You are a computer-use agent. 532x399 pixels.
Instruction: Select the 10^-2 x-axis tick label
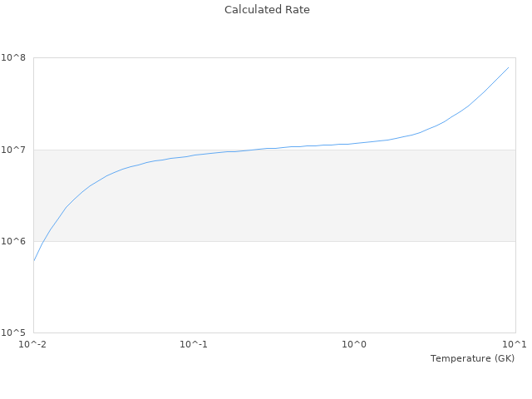pyautogui.click(x=34, y=344)
